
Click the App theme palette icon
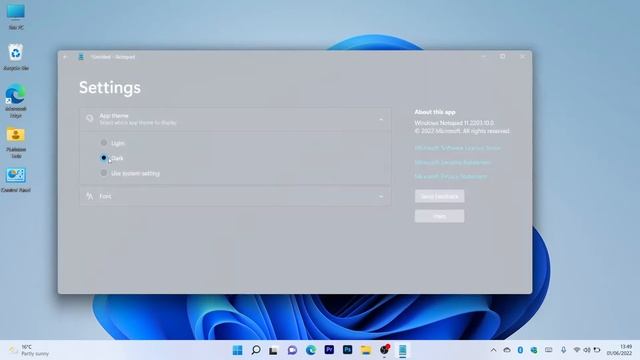90,119
